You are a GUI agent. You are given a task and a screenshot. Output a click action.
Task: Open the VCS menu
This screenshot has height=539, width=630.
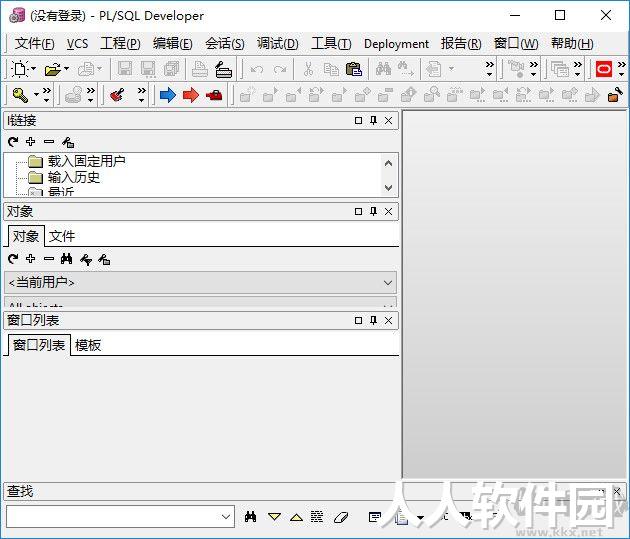click(x=77, y=43)
